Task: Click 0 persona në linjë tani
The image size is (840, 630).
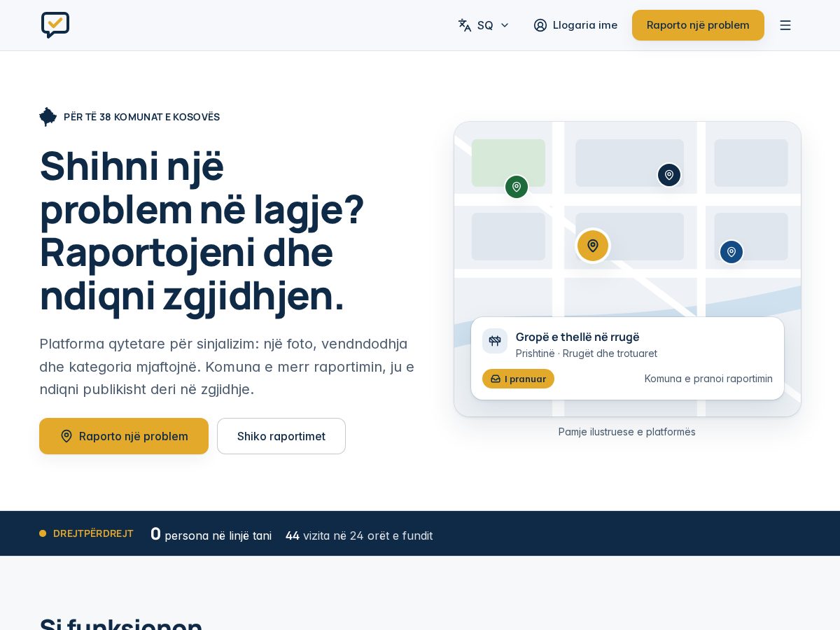Action: [x=211, y=535]
